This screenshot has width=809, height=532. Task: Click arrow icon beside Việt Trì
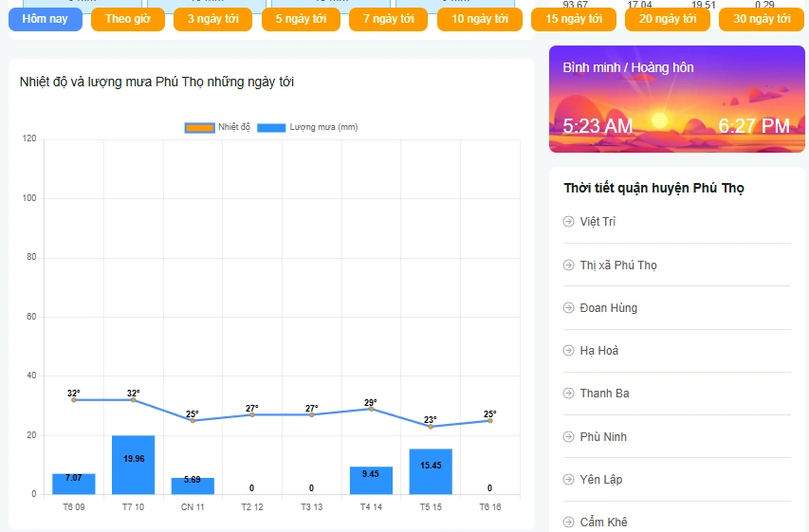click(x=569, y=222)
